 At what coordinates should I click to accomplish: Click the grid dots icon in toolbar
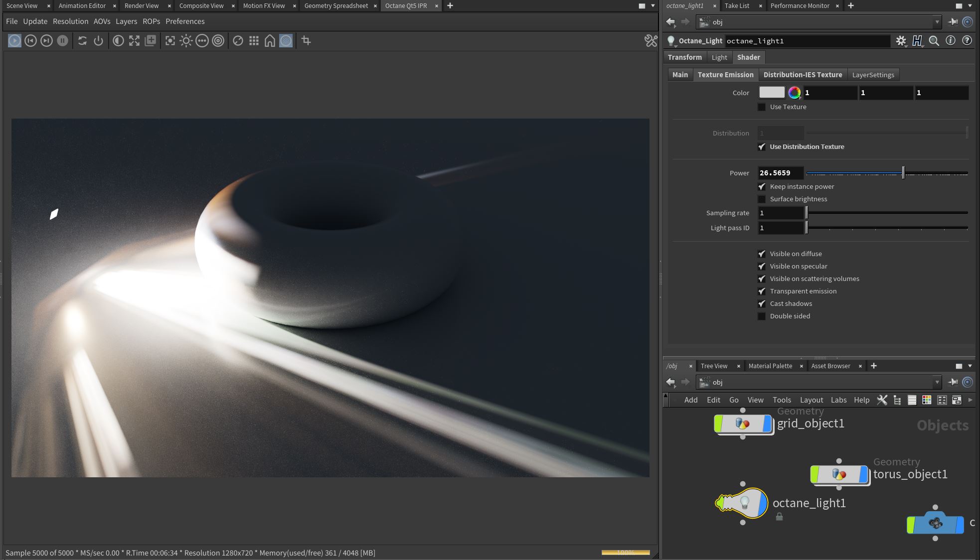[254, 41]
